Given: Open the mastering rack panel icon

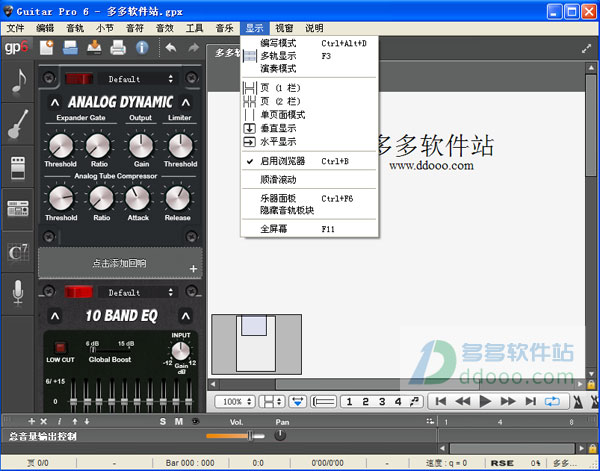Looking at the screenshot, I should 18,209.
